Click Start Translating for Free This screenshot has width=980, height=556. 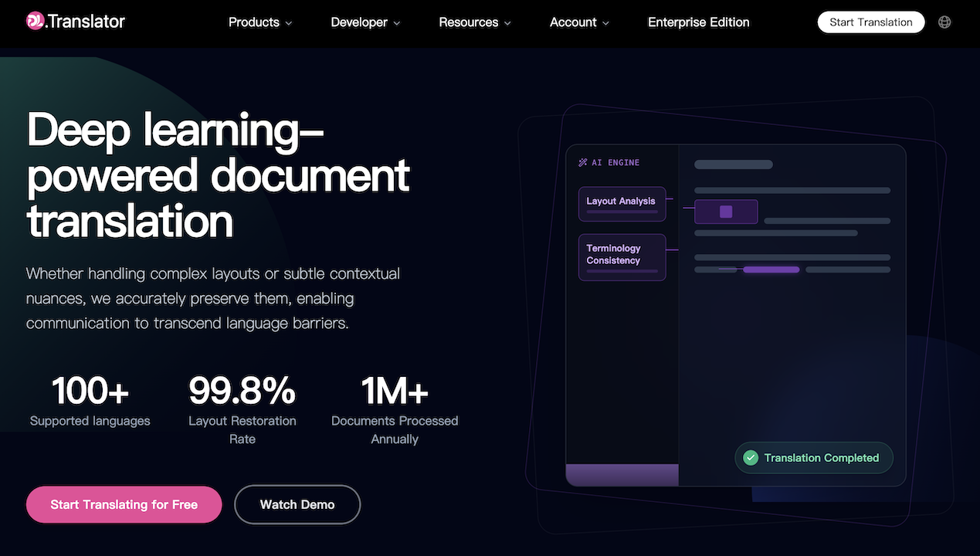pos(124,504)
